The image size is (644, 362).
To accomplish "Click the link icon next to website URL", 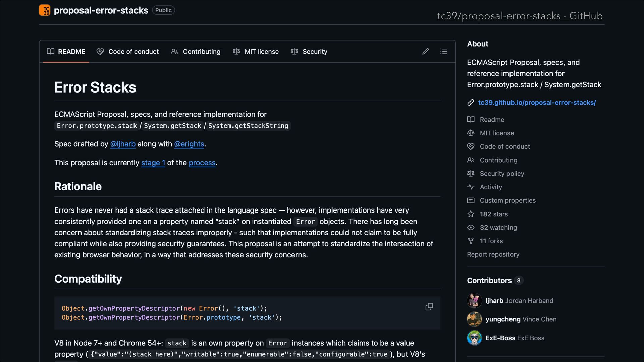I will 471,103.
